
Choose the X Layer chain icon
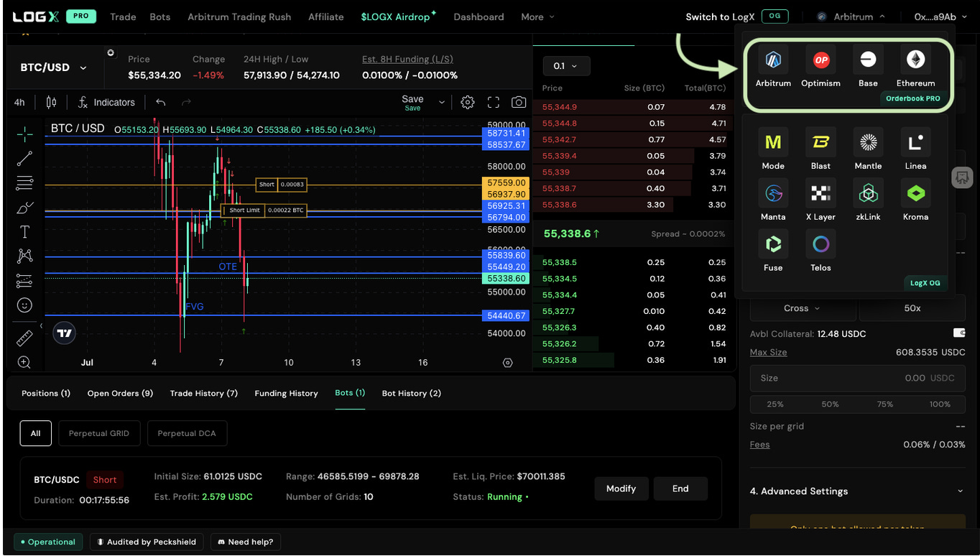pyautogui.click(x=820, y=193)
